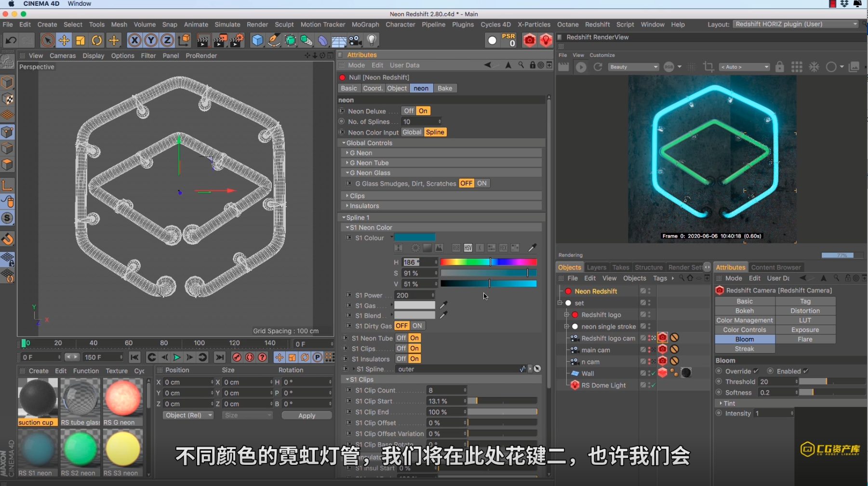Click the Undo arrow icon

click(11, 40)
